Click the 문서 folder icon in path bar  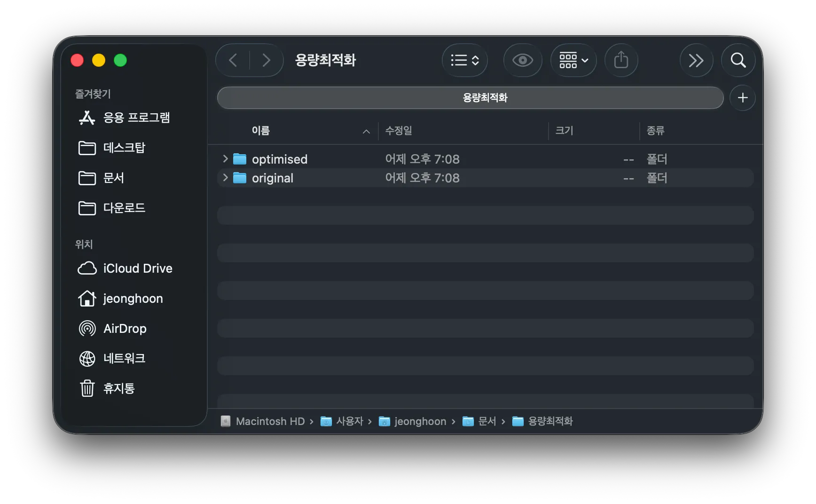pos(468,421)
